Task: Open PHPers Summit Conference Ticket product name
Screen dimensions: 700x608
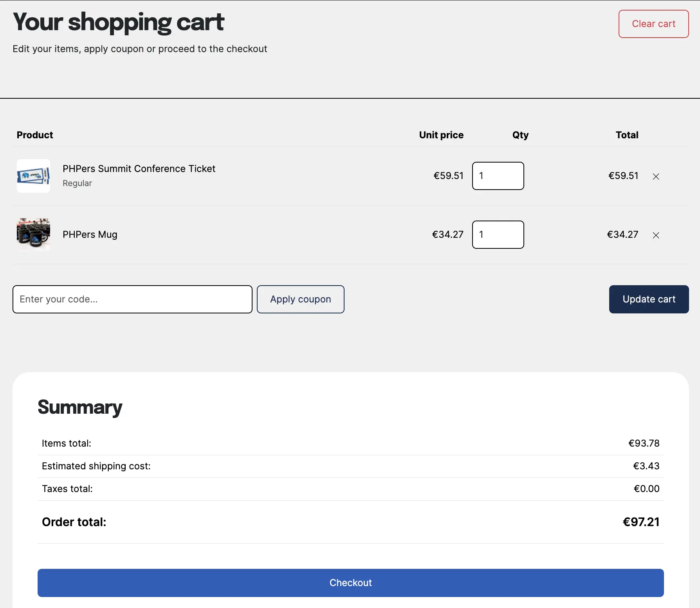Action: [139, 169]
